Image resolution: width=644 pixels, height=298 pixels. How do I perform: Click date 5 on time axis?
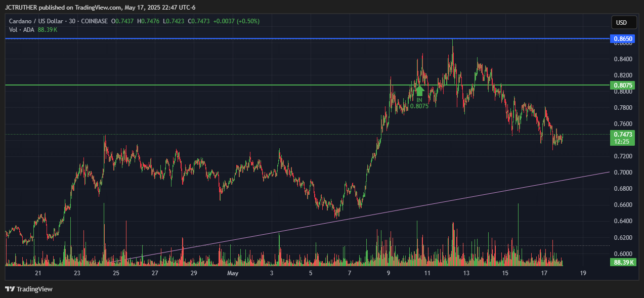(x=311, y=273)
